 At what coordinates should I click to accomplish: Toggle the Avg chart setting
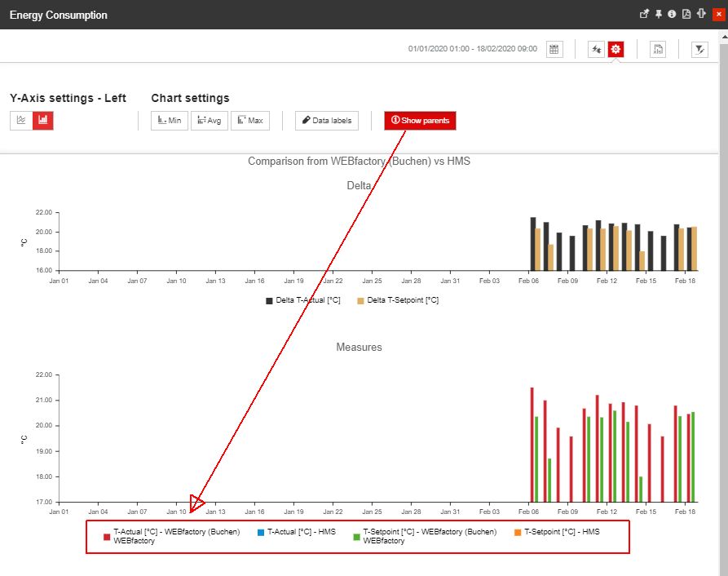click(209, 121)
